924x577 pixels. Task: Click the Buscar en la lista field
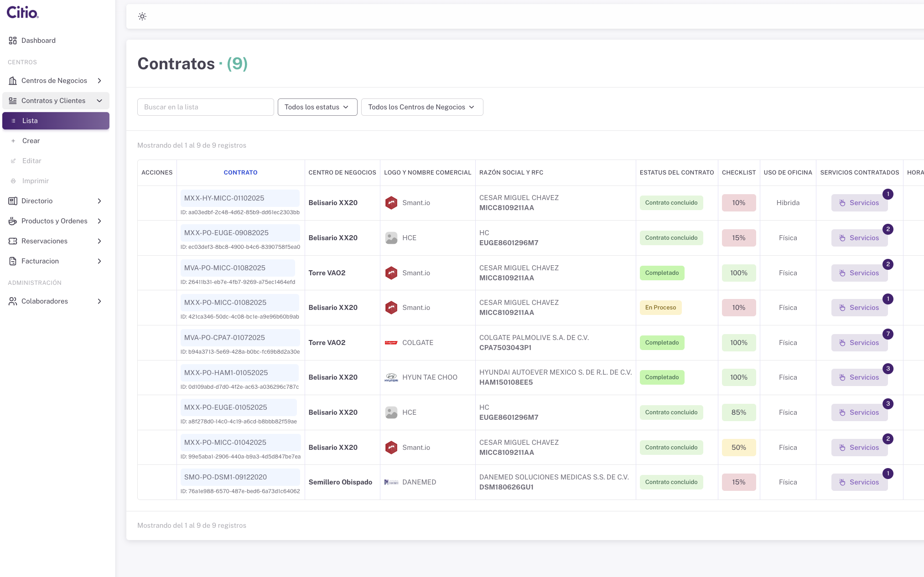pyautogui.click(x=205, y=107)
